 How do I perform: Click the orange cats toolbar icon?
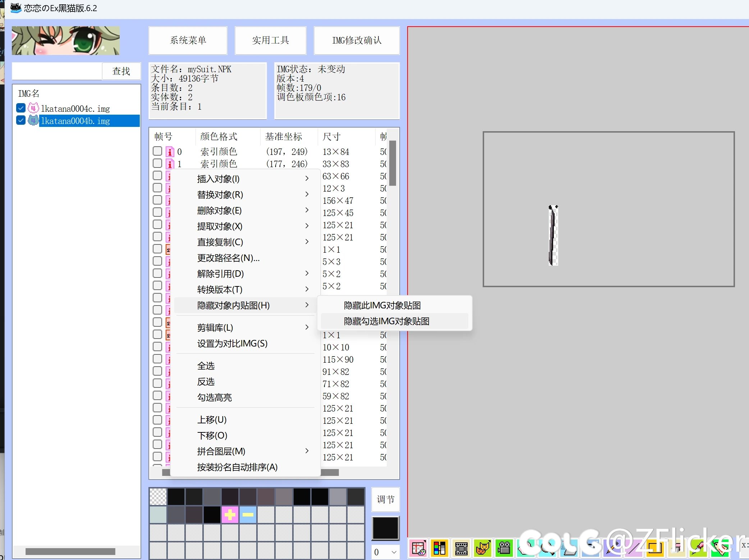click(x=483, y=548)
